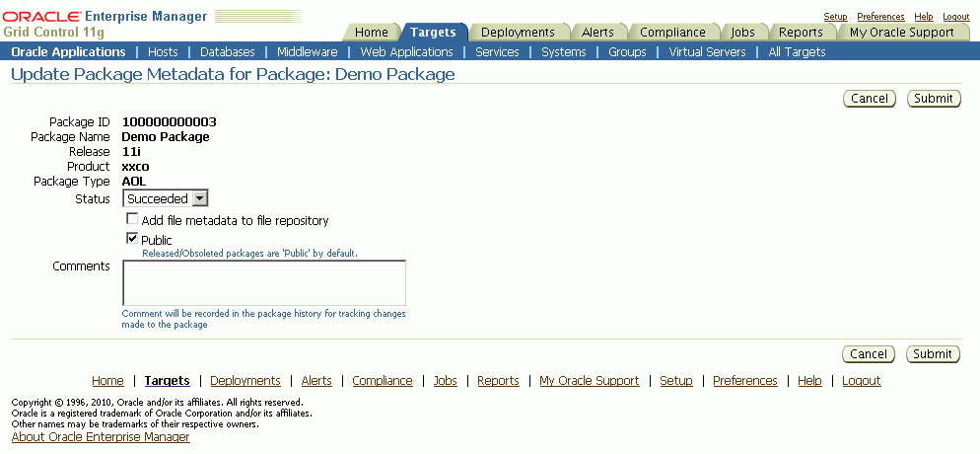The image size is (980, 454).
Task: Click the Comments field label
Action: (81, 266)
